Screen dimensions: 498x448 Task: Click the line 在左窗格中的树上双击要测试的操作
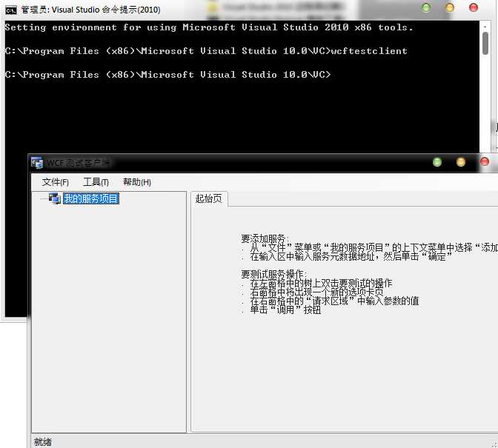click(321, 283)
